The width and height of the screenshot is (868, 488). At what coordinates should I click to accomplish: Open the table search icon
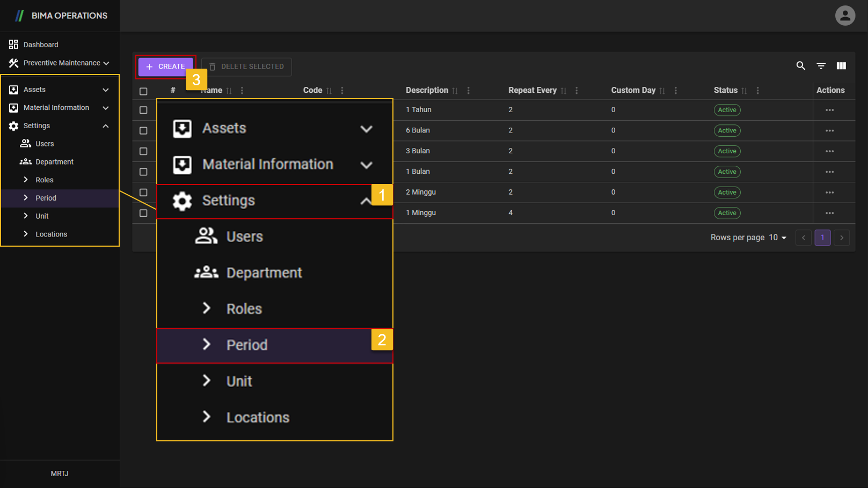800,66
